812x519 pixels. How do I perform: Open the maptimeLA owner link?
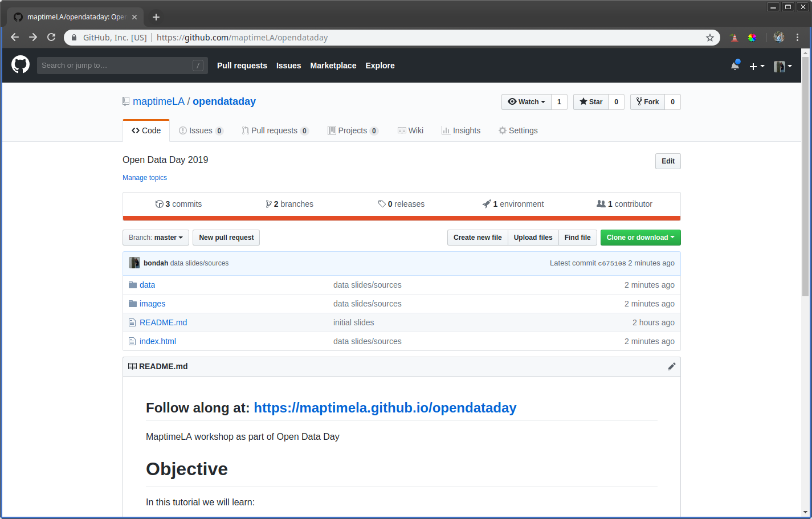coord(158,101)
